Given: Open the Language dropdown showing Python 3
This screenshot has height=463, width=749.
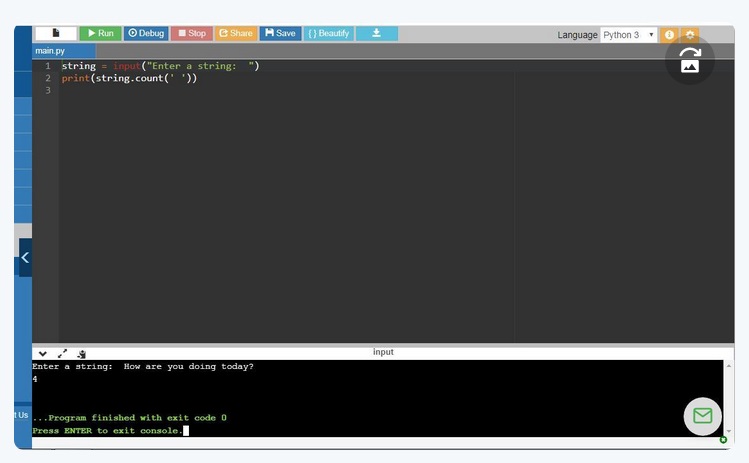Looking at the screenshot, I should click(x=629, y=35).
